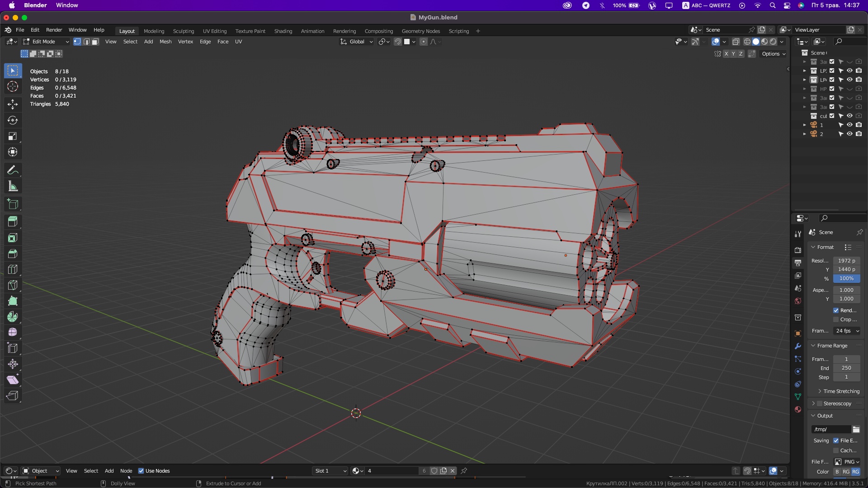The width and height of the screenshot is (868, 488).
Task: Select the Measure ruler tool
Action: click(x=13, y=186)
